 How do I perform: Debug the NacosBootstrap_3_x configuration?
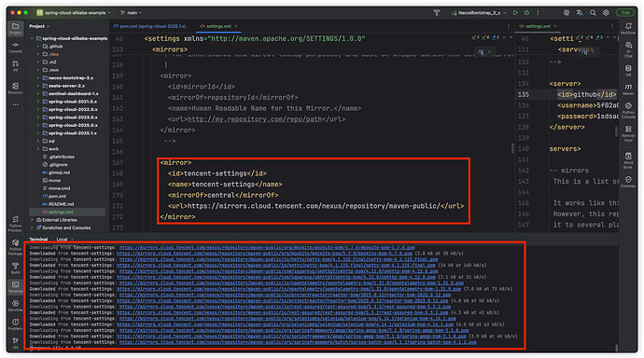[x=527, y=13]
